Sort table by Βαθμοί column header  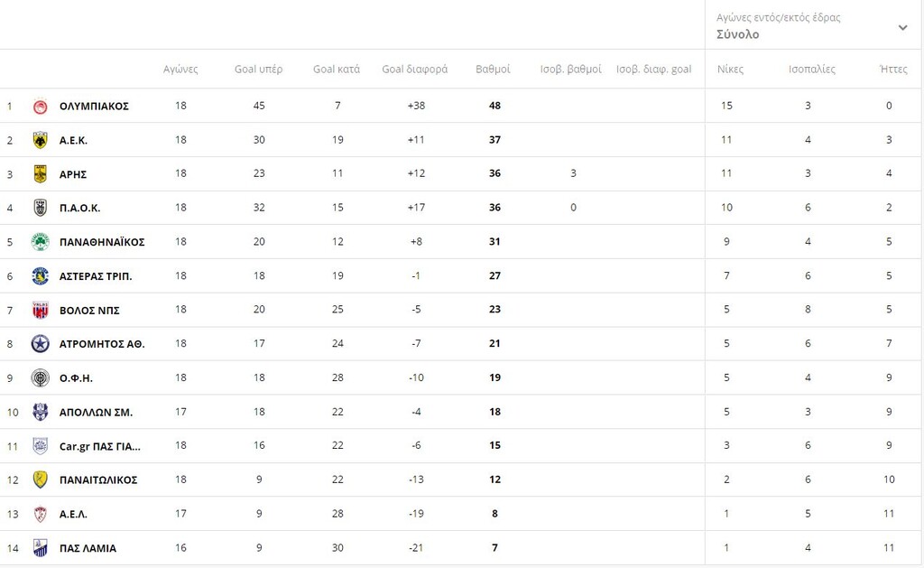tap(493, 70)
